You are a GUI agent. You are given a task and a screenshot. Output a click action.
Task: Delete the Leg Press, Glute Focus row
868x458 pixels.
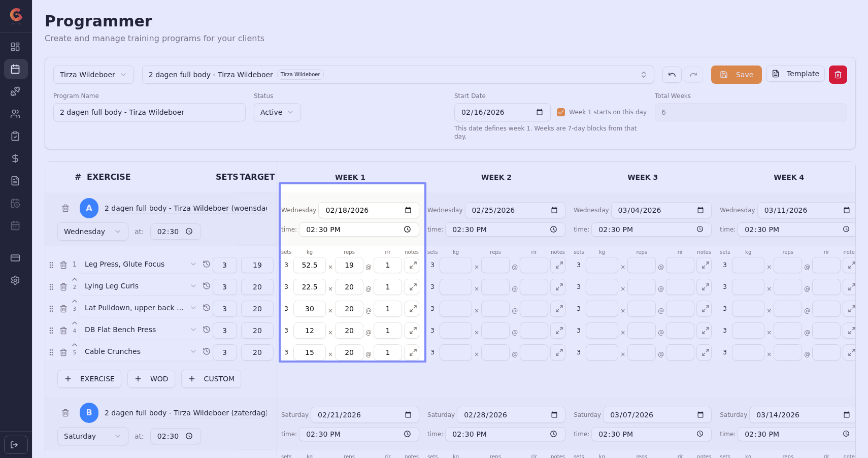pyautogui.click(x=63, y=265)
